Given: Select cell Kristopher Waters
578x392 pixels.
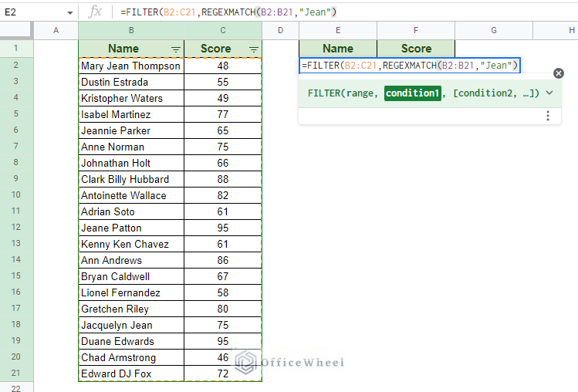Looking at the screenshot, I should pos(131,98).
